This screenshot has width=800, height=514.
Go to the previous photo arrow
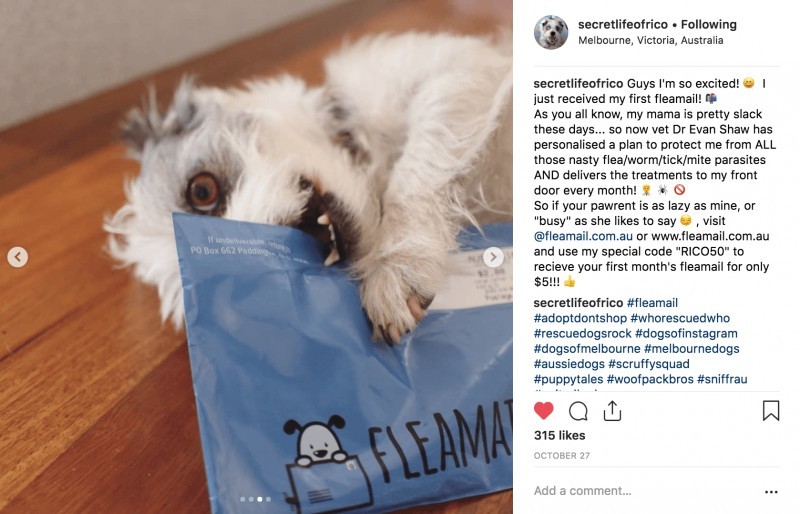click(17, 257)
